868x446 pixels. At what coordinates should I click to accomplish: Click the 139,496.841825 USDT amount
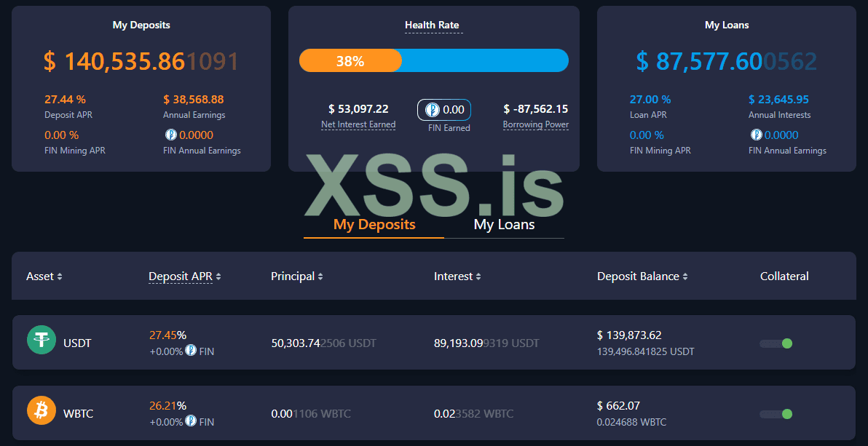coord(645,351)
